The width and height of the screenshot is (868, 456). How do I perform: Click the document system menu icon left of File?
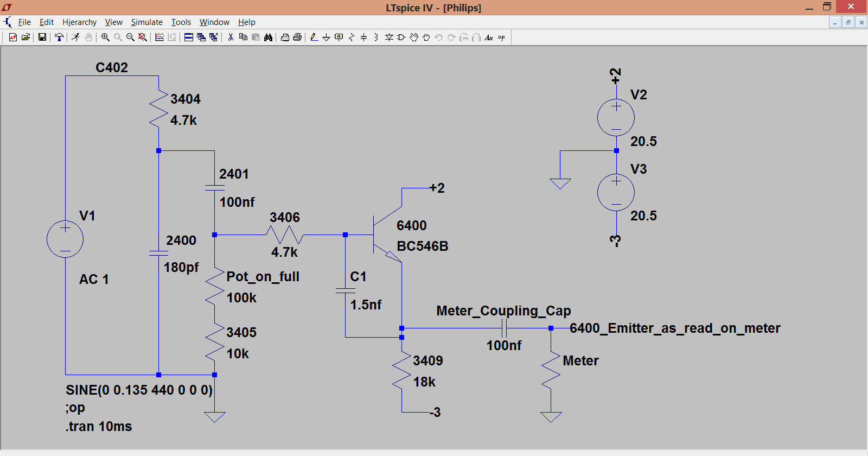coord(8,22)
